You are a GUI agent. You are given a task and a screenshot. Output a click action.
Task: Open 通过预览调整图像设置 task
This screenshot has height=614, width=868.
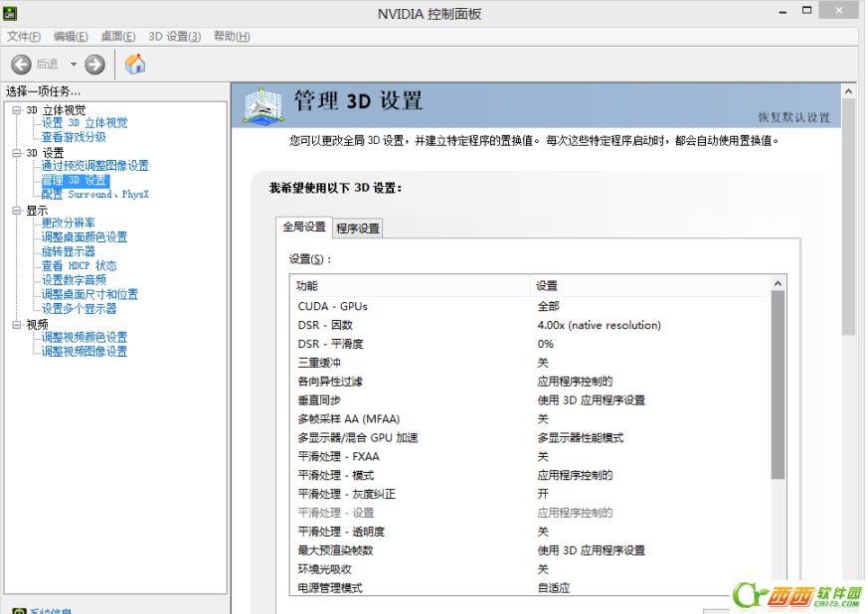click(x=95, y=165)
